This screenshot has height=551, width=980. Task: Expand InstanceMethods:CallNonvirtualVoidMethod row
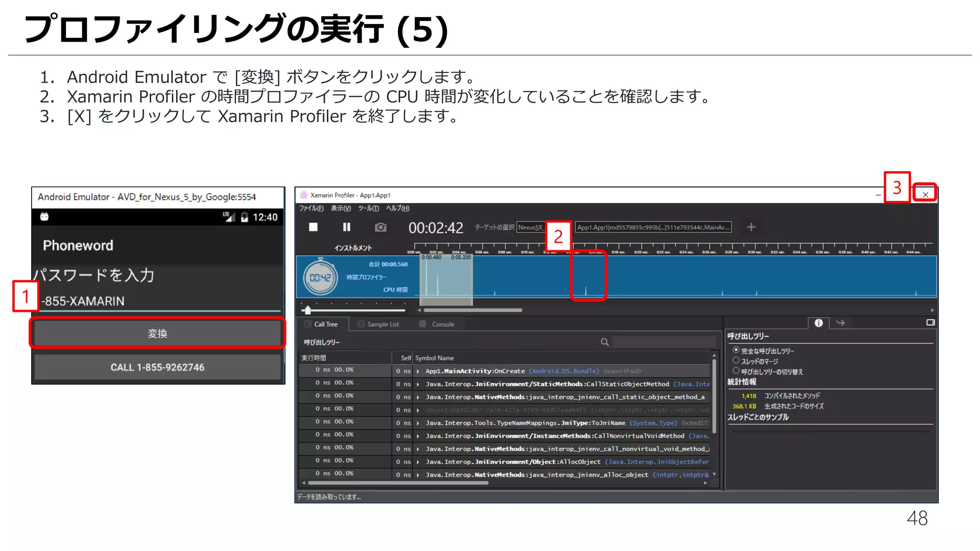click(418, 436)
